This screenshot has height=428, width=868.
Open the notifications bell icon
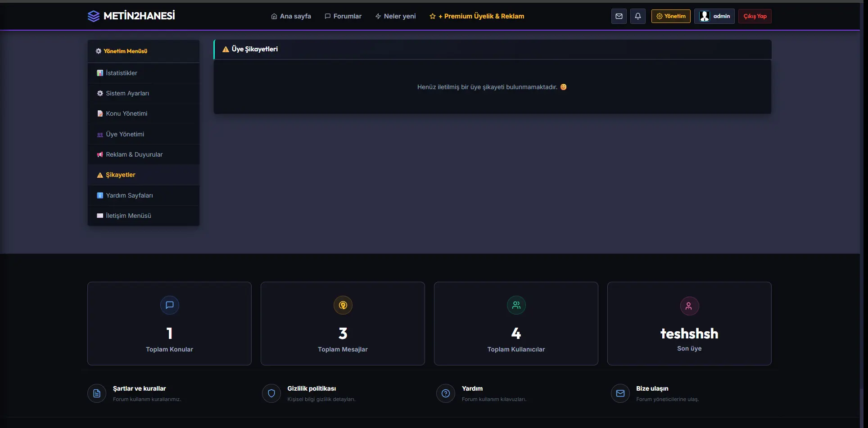638,16
